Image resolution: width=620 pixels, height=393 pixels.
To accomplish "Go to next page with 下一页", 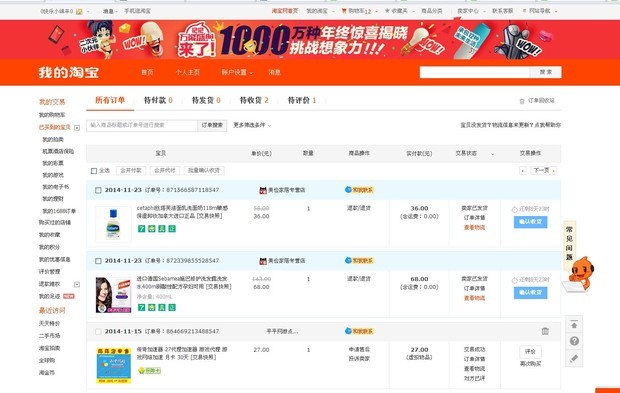I will click(x=544, y=170).
